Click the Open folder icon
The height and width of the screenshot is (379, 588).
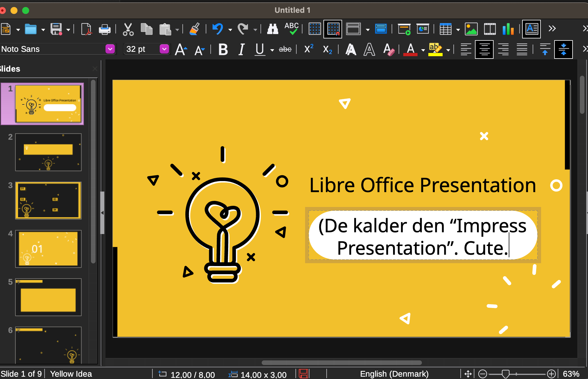point(31,29)
